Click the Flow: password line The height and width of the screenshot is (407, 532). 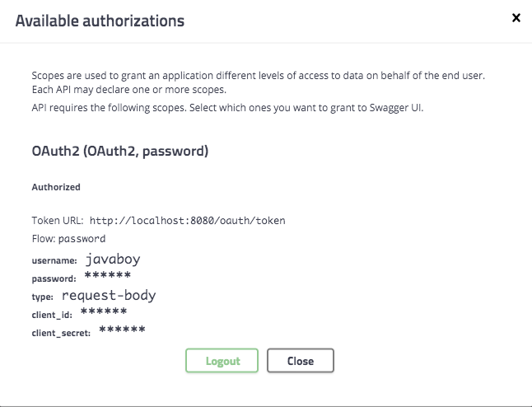coord(68,239)
